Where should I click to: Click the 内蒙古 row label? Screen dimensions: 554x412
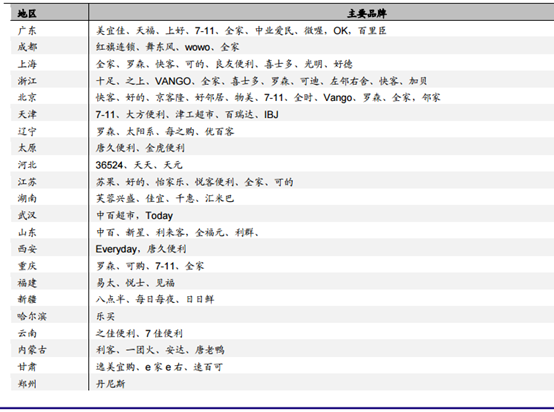32,350
